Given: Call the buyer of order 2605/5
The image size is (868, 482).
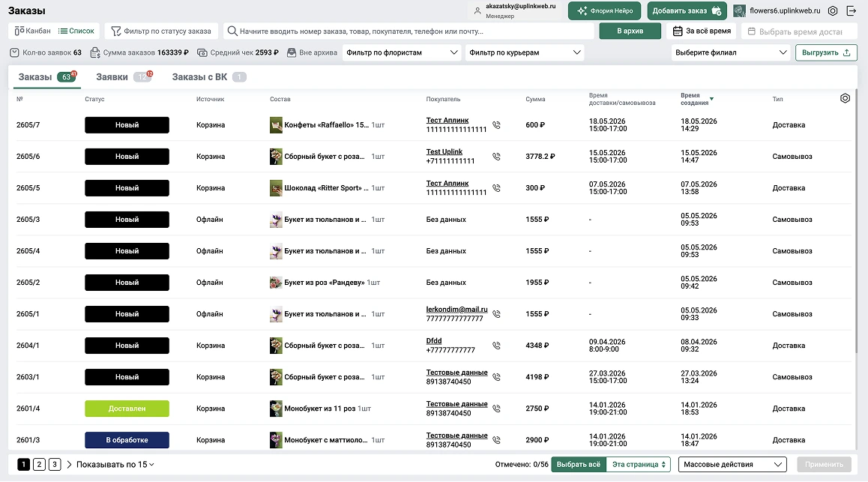Looking at the screenshot, I should pos(496,188).
